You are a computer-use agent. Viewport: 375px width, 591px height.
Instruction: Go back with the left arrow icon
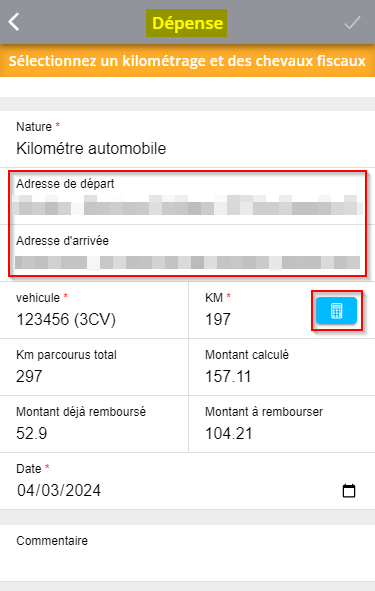(14, 22)
